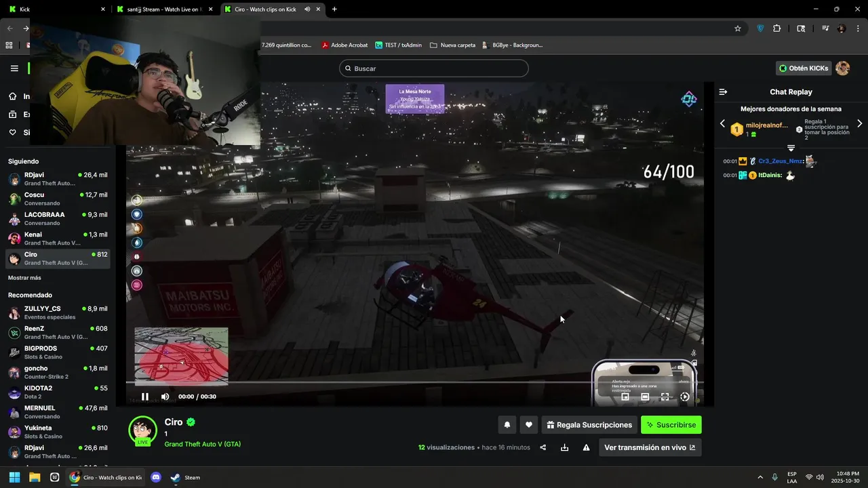868x488 pixels.
Task: Collapse the weekly top donors section
Action: (x=791, y=148)
